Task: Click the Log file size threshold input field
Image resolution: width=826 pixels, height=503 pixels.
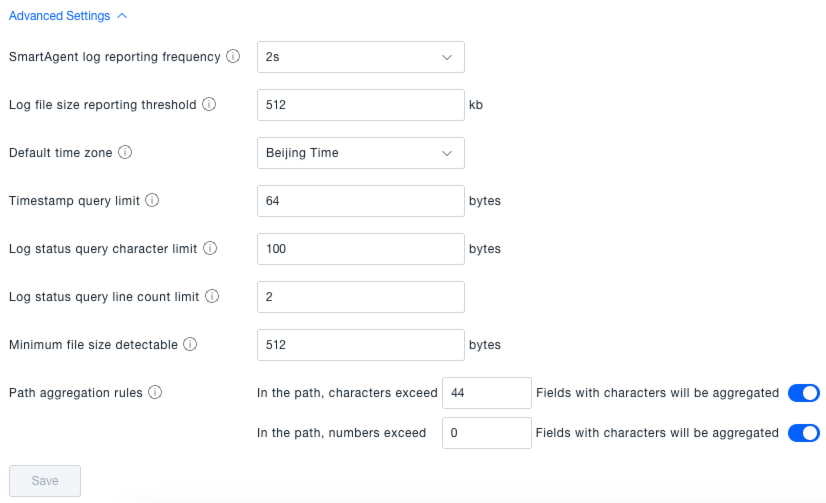Action: pyautogui.click(x=360, y=105)
